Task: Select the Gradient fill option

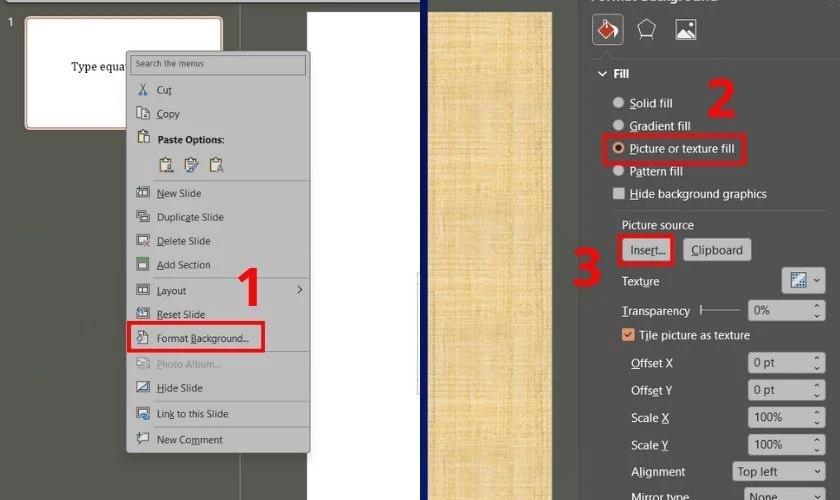Action: [x=618, y=125]
